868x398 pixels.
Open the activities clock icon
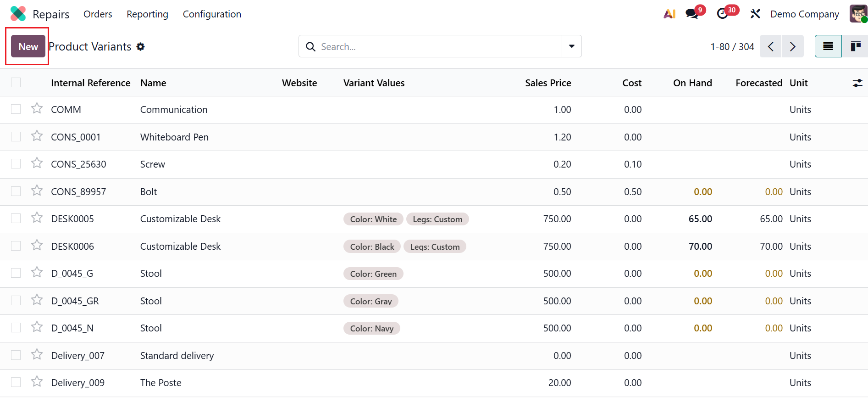723,14
